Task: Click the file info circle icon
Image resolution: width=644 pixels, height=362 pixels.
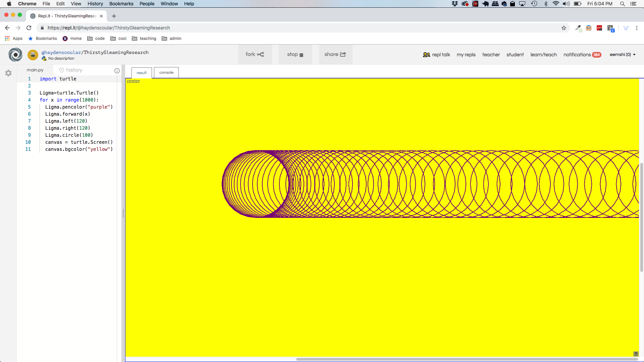Action: pyautogui.click(x=117, y=70)
